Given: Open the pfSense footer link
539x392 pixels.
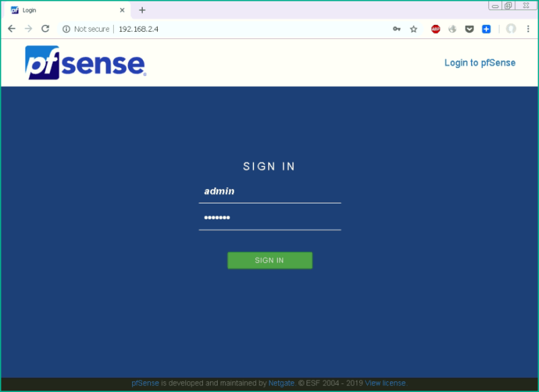Looking at the screenshot, I should click(145, 383).
